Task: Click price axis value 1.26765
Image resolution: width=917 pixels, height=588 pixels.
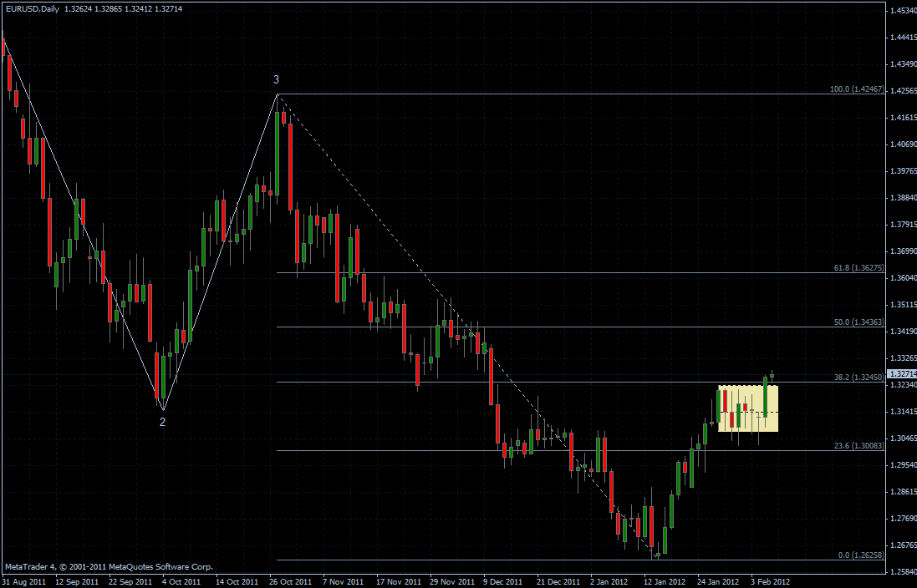Action: coord(903,545)
